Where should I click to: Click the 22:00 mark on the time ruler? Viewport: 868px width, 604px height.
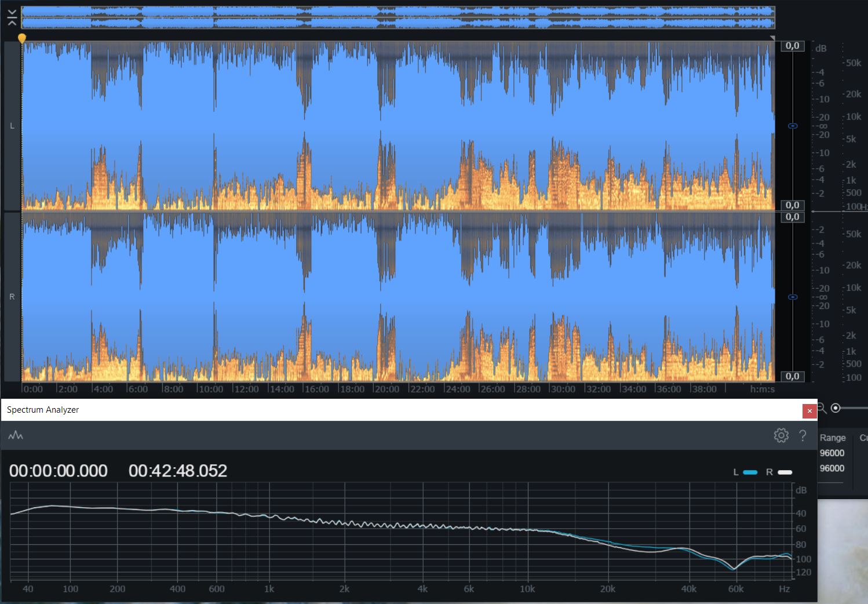pos(422,389)
